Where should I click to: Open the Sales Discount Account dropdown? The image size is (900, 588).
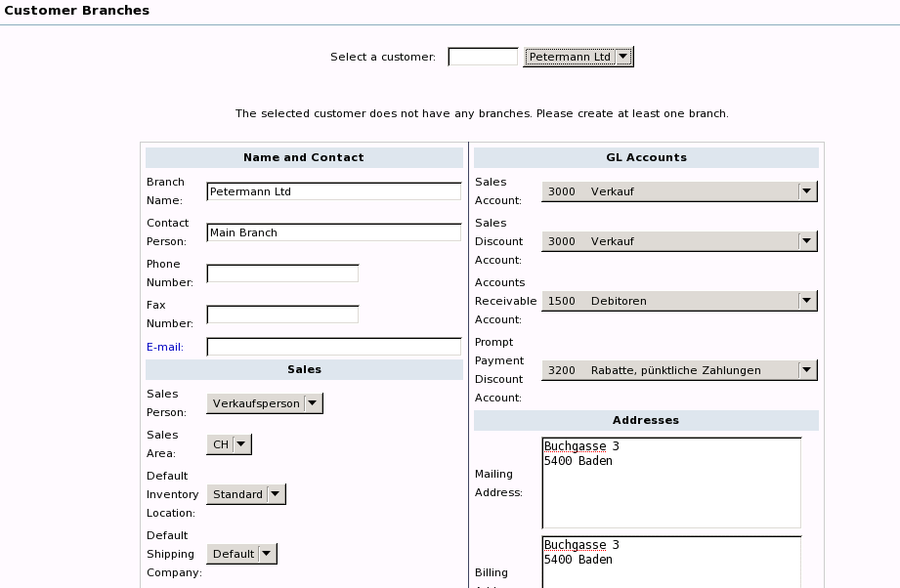pos(679,241)
